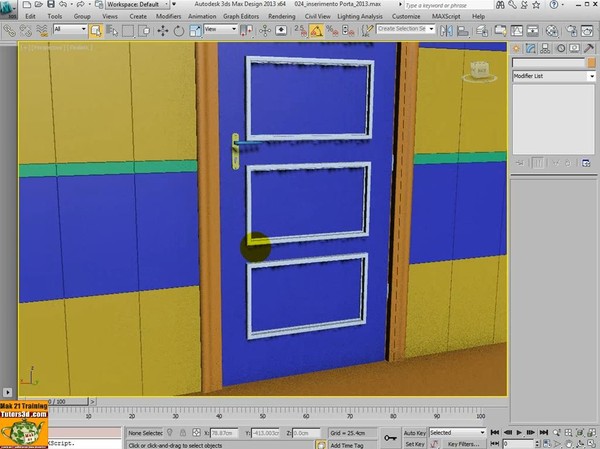Choose Rectangular Selection Region tool
Screen dimensions: 600x449
click(128, 31)
